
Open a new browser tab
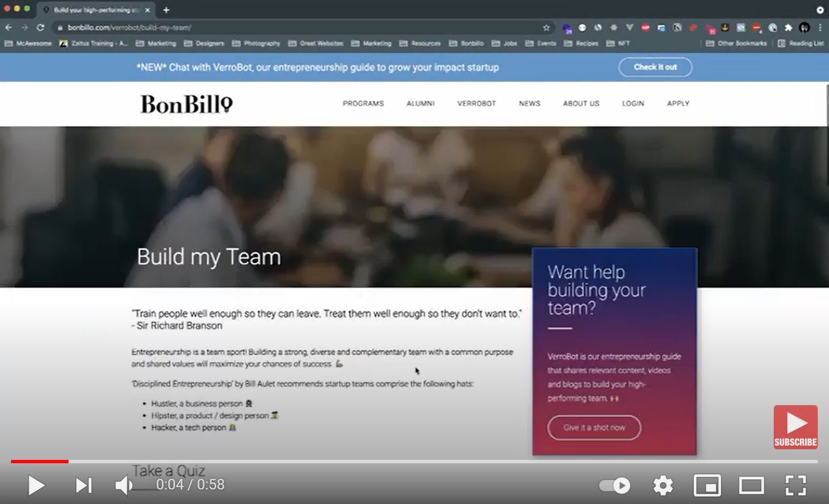(166, 10)
